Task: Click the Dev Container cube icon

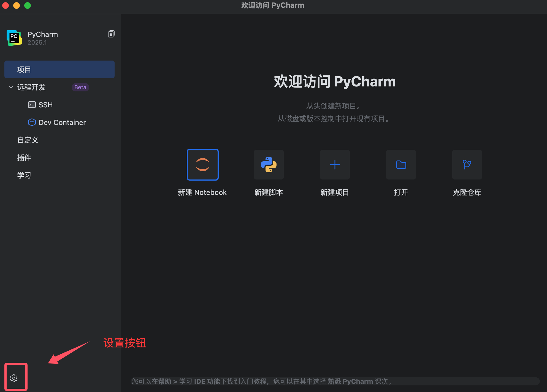Action: pyautogui.click(x=32, y=122)
